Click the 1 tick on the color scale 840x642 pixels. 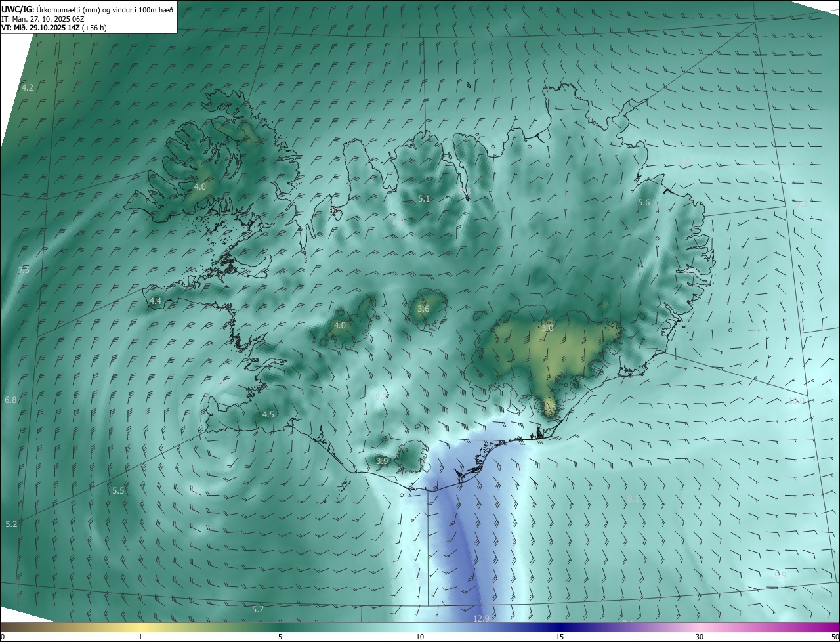point(141,637)
